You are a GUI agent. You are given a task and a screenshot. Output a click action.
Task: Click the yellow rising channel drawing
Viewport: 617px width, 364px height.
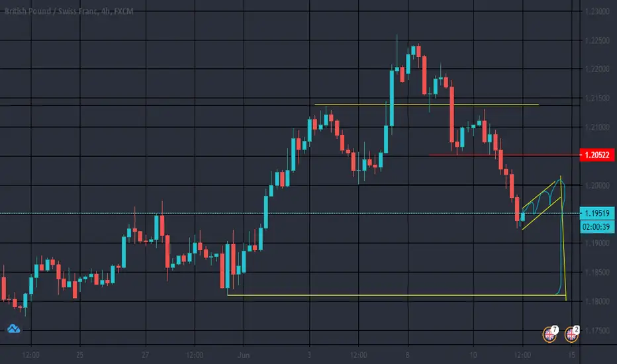(542, 203)
